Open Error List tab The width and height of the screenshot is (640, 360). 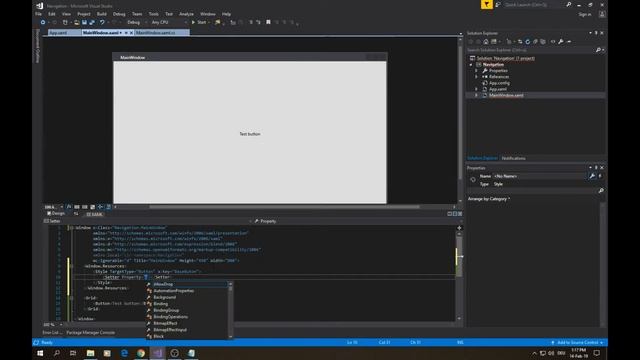point(52,333)
